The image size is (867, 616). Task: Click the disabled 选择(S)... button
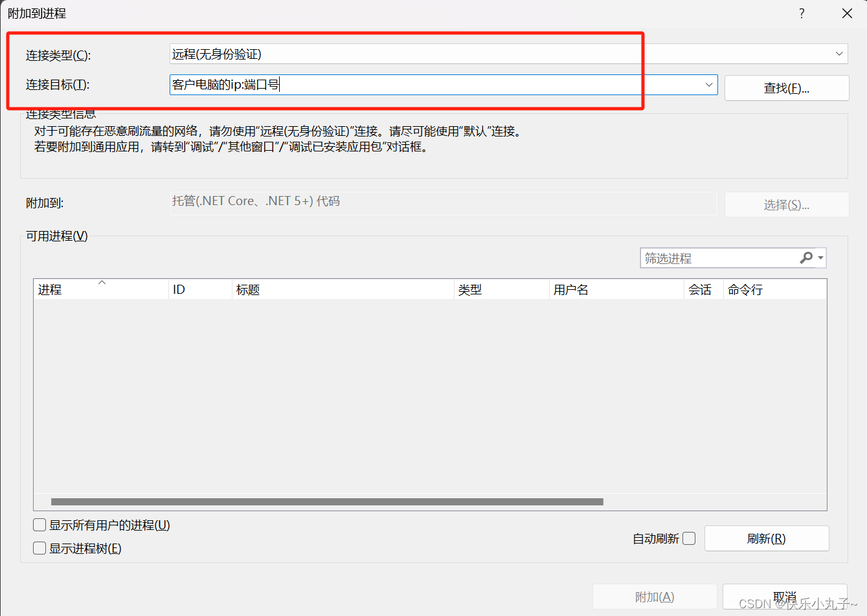pos(787,204)
